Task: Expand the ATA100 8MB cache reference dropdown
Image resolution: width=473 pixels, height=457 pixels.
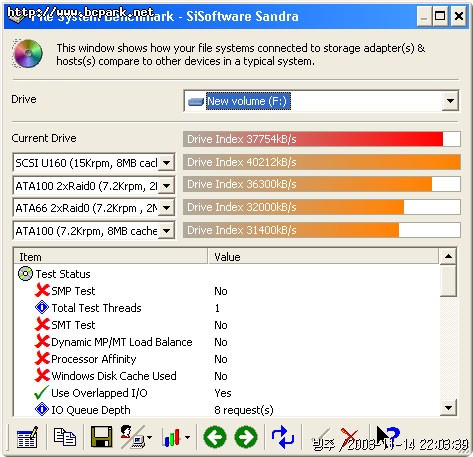Action: pyautogui.click(x=166, y=231)
